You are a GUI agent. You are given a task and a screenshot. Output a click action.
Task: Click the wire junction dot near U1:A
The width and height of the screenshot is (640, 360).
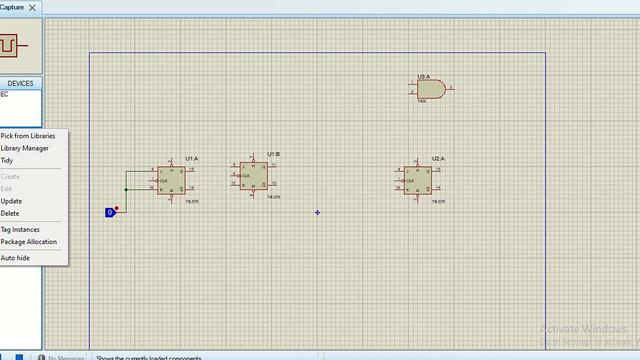pyautogui.click(x=126, y=189)
